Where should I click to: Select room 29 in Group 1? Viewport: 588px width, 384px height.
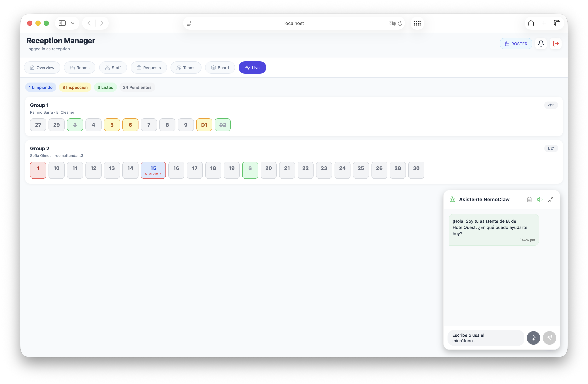(x=57, y=125)
